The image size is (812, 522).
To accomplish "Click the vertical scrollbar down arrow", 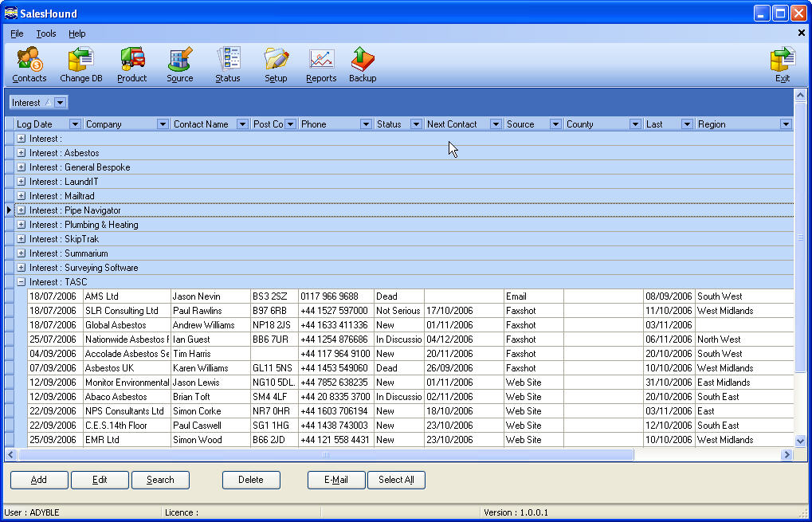I will [x=800, y=442].
